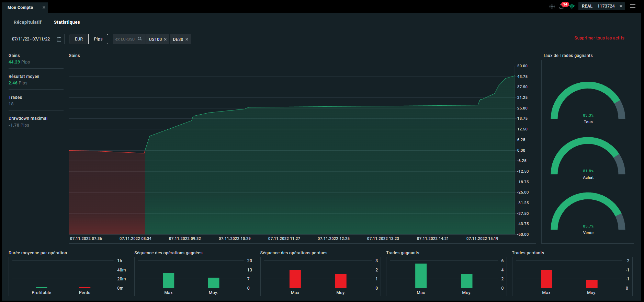Expand the REAL 1173724 account dropdown

click(601, 6)
